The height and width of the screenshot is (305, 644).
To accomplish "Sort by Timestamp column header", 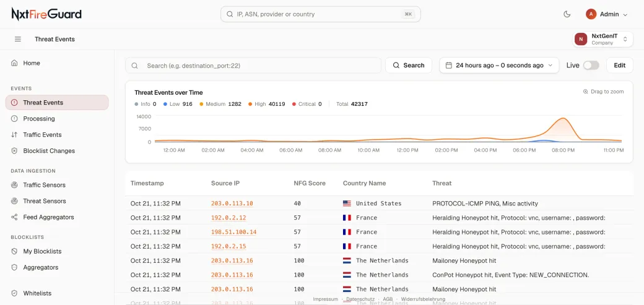I will pyautogui.click(x=147, y=183).
